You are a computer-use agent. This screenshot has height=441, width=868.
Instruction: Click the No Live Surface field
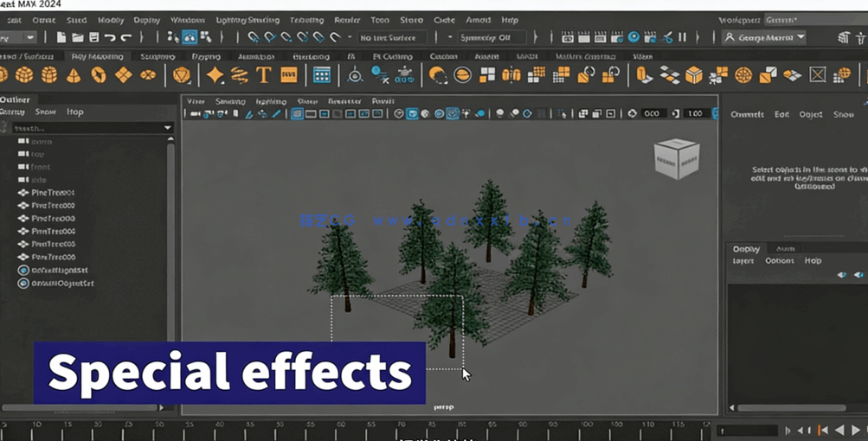pos(391,37)
